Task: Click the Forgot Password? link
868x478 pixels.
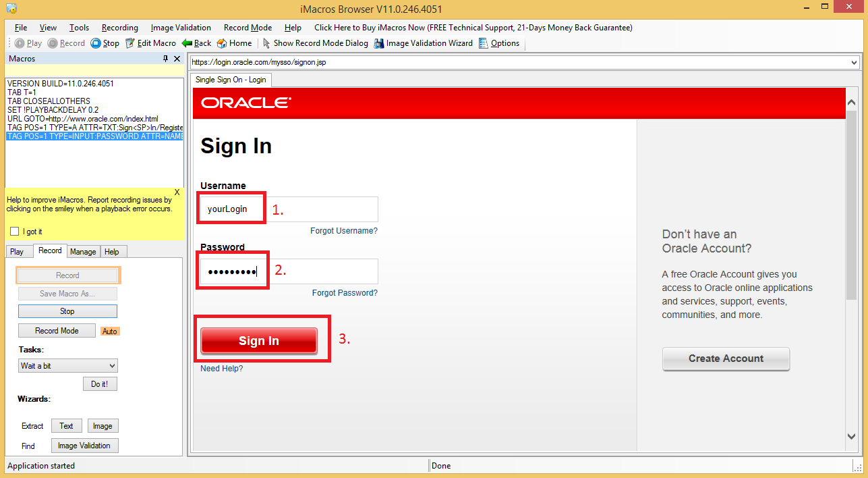Action: click(345, 293)
